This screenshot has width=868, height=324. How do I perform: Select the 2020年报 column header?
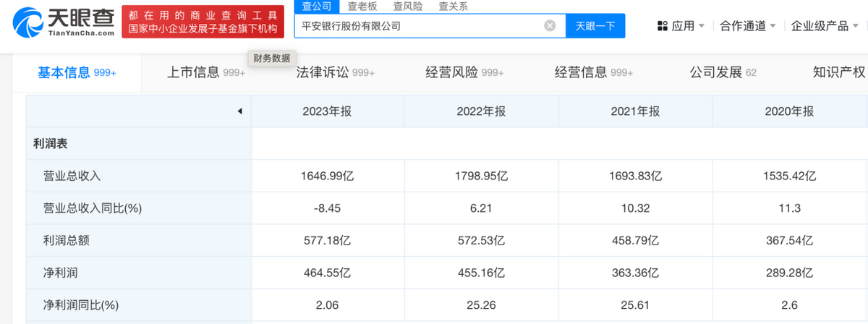pyautogui.click(x=790, y=111)
